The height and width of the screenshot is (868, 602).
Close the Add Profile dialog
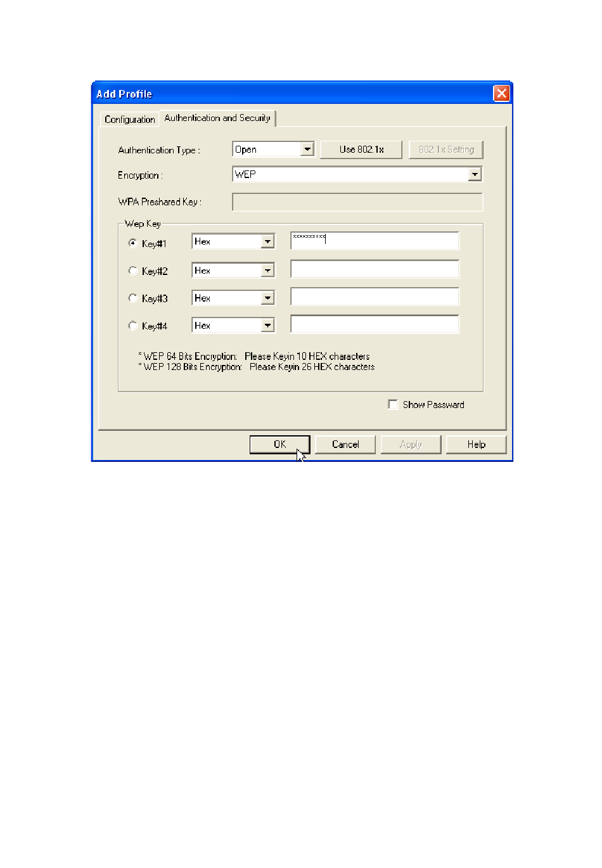[501, 94]
